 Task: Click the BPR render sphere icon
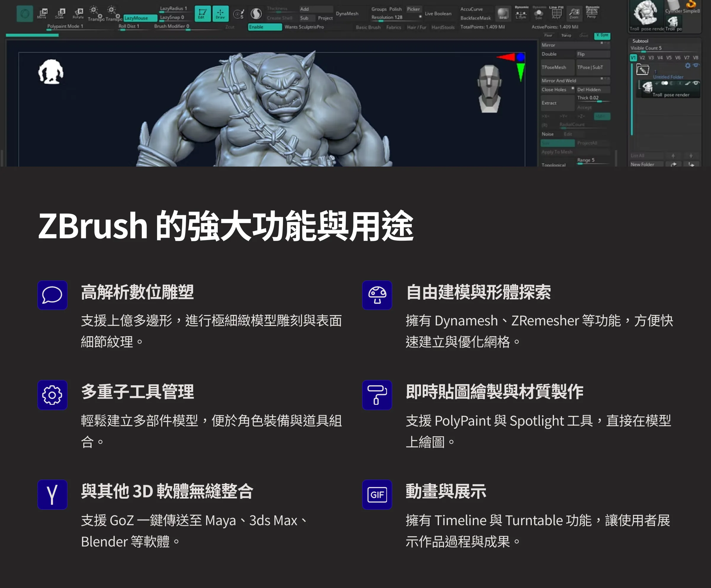tap(503, 13)
